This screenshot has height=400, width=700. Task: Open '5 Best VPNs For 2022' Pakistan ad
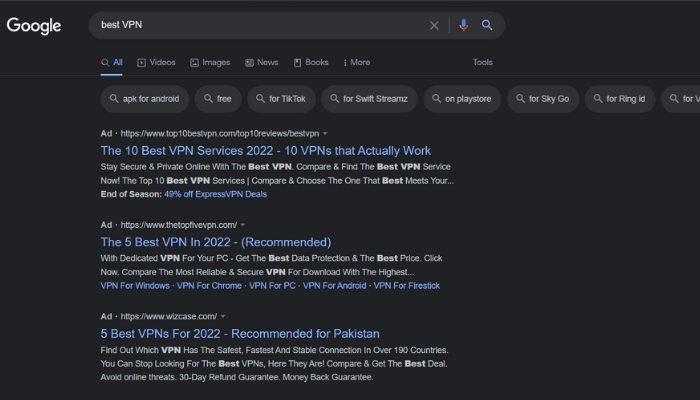coord(240,333)
